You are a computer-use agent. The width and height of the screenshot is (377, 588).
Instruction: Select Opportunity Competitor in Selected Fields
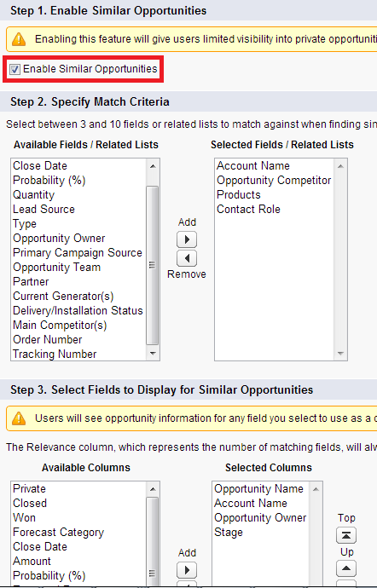[274, 181]
